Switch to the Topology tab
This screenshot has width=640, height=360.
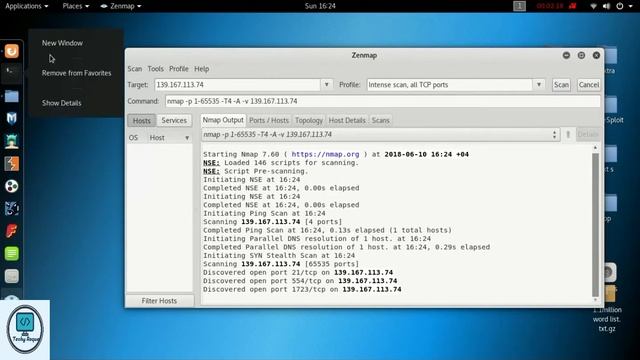coord(309,120)
